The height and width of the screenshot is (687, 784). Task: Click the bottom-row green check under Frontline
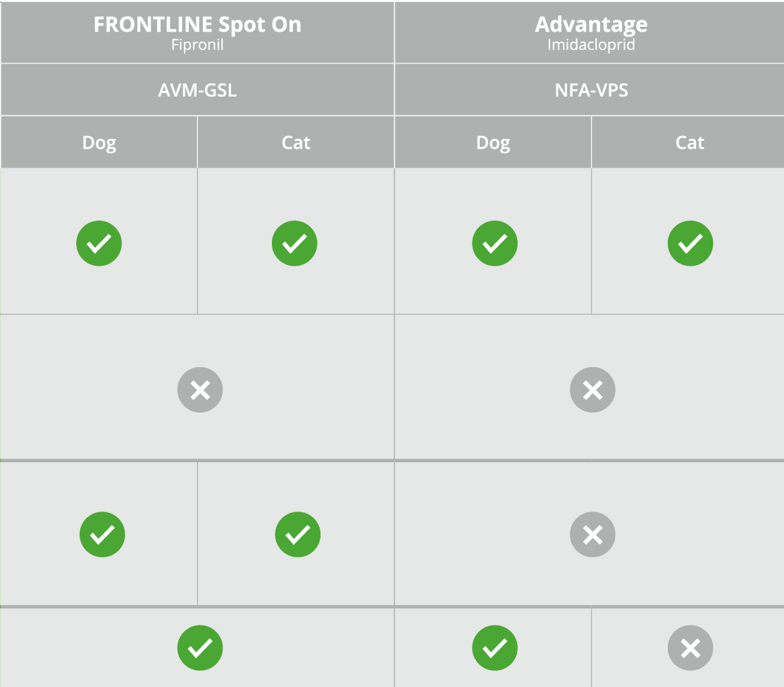(200, 648)
